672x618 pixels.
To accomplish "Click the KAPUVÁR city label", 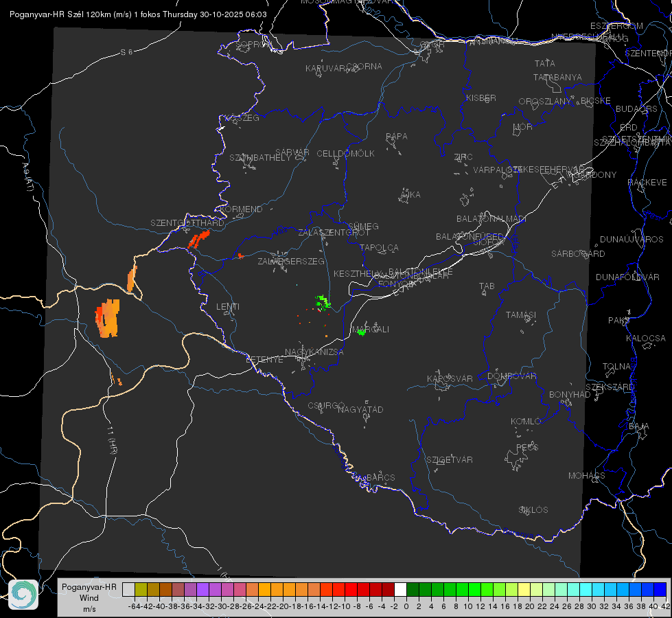I will click(326, 69).
